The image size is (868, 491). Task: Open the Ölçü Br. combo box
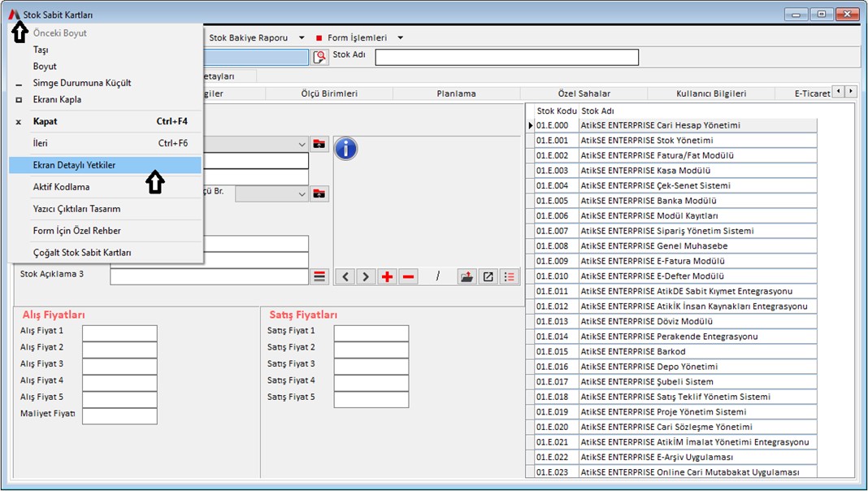click(271, 193)
